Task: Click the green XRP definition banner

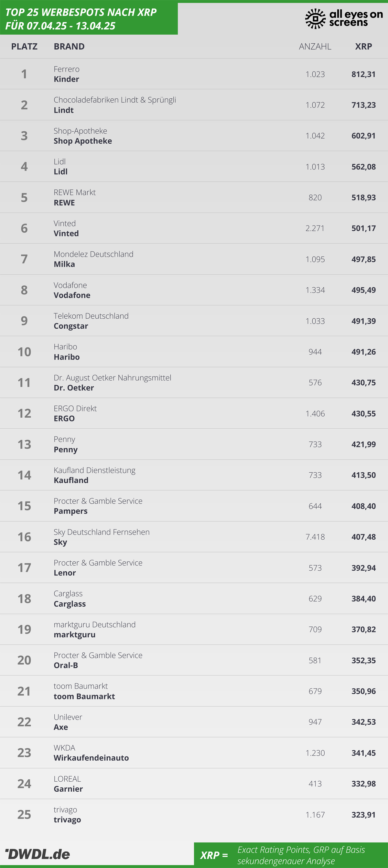Action: coord(291,855)
